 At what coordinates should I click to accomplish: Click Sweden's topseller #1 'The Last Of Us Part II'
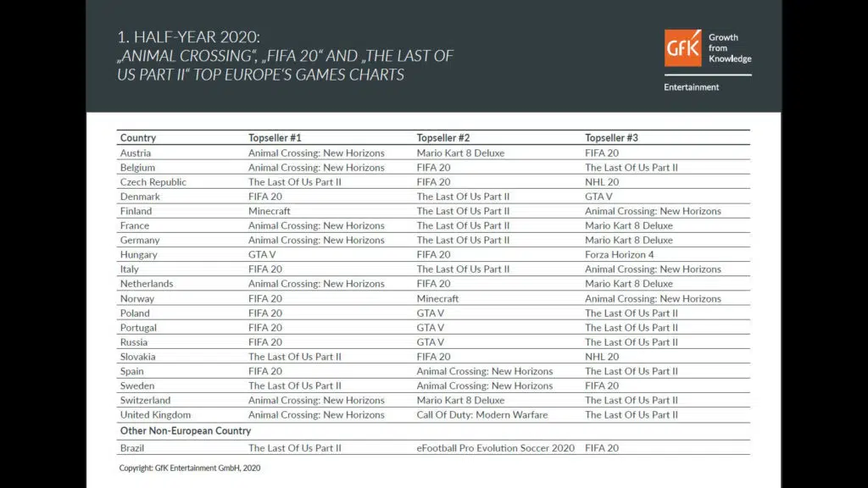click(x=294, y=385)
